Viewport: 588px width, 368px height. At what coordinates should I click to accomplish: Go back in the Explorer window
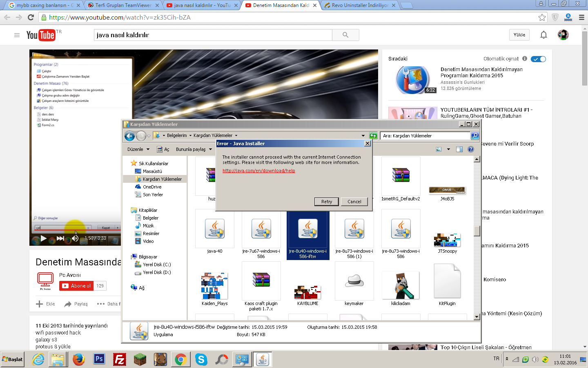pyautogui.click(x=129, y=136)
